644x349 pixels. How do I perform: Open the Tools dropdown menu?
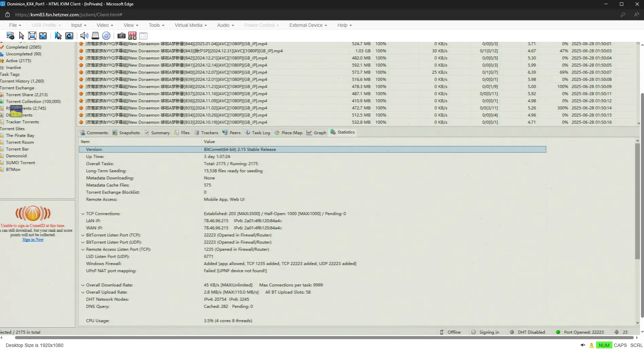point(157,25)
